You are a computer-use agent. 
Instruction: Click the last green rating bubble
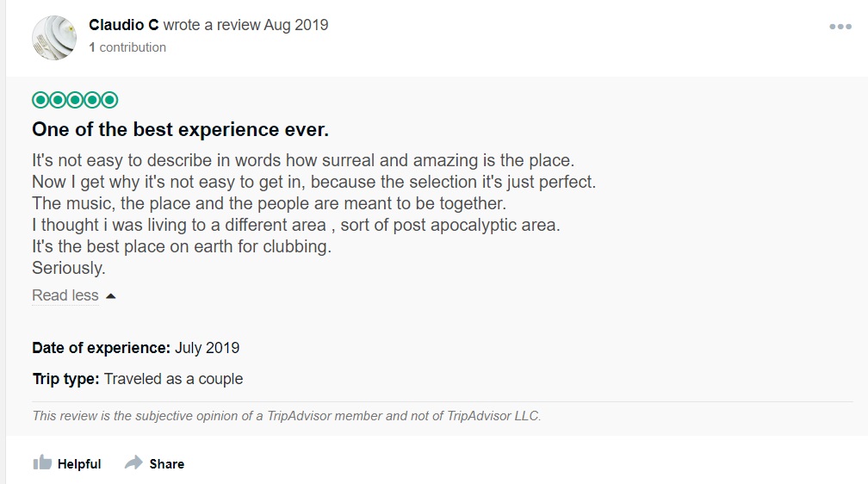click(109, 100)
